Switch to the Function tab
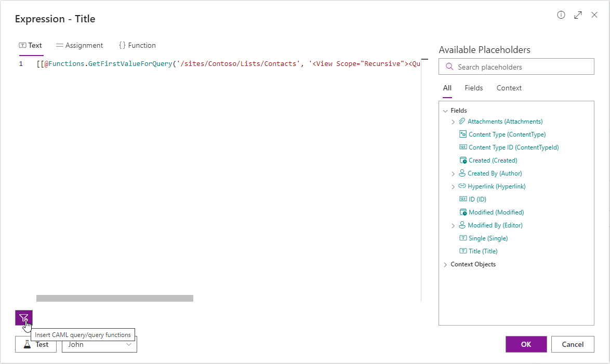This screenshot has width=610, height=364. tap(137, 45)
